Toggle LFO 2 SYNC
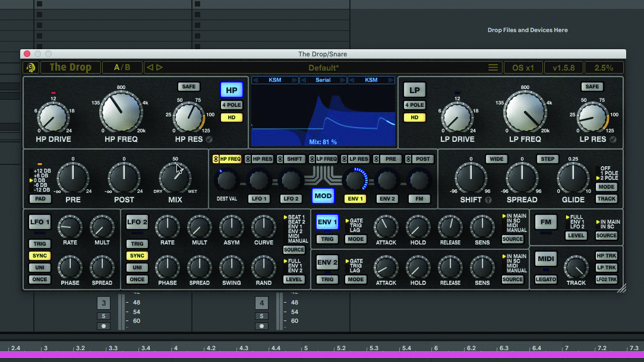 [137, 256]
